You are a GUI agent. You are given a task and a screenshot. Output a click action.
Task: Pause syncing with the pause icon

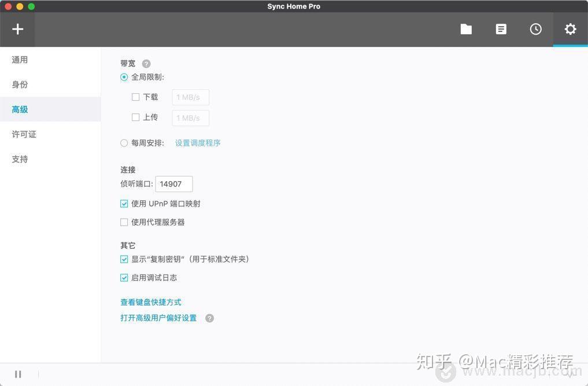(18, 374)
